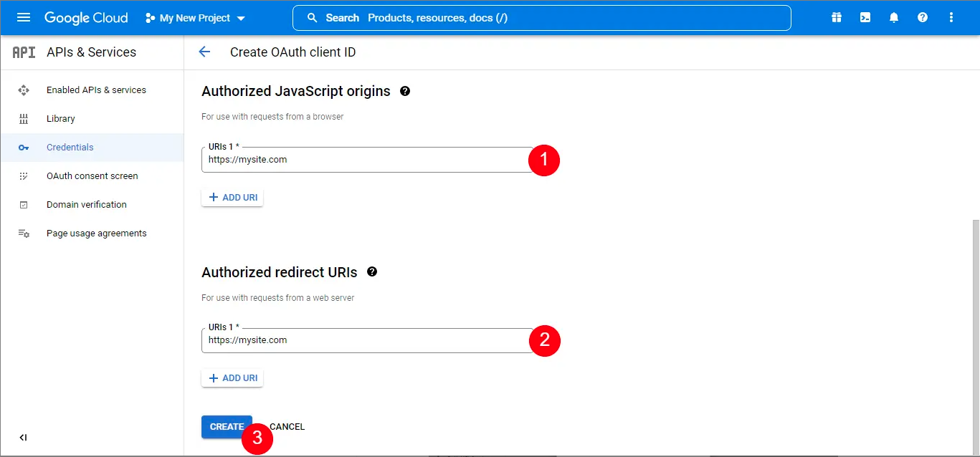Open the more options vertical dots menu
Image resolution: width=980 pixels, height=457 pixels.
click(x=951, y=18)
